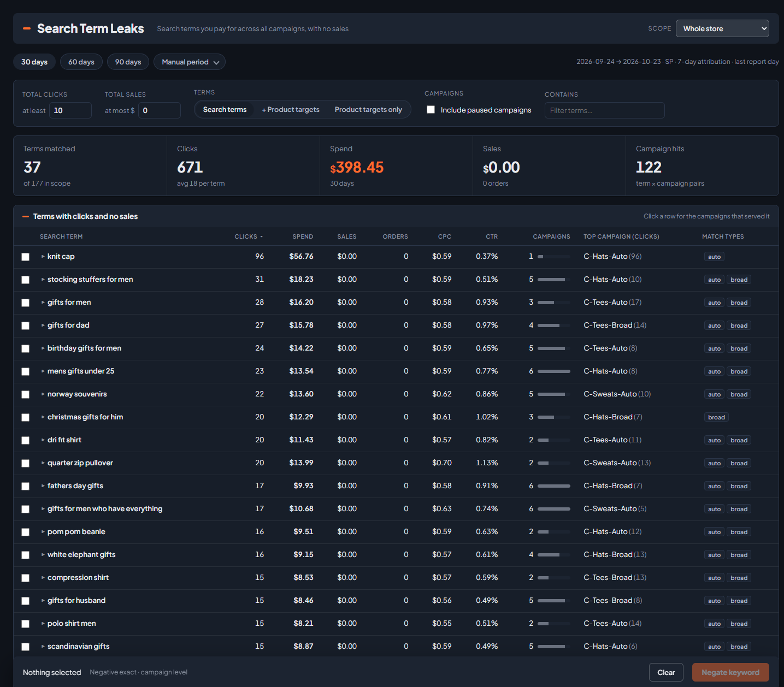This screenshot has height=687, width=784.
Task: Click the auto tag on 'knit cap' row
Action: 714,257
